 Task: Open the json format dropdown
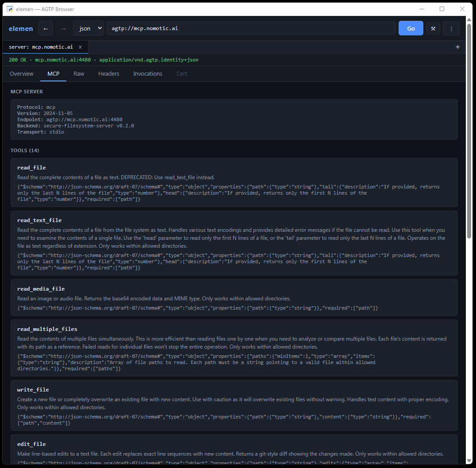click(88, 28)
